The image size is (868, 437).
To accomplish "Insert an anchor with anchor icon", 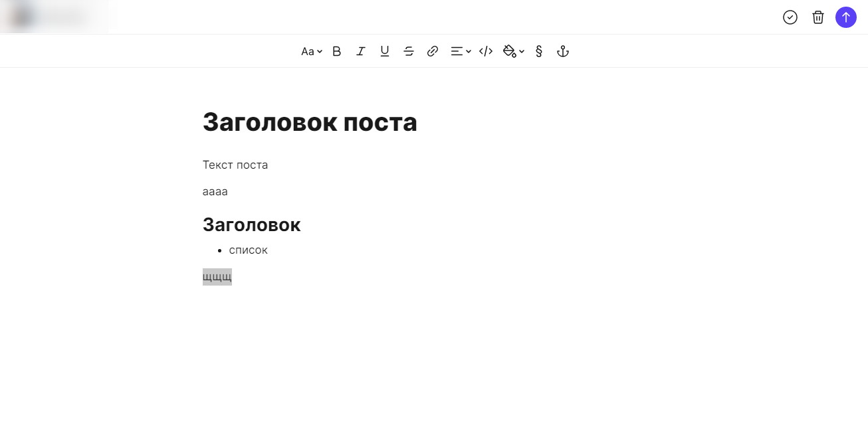I will (563, 51).
